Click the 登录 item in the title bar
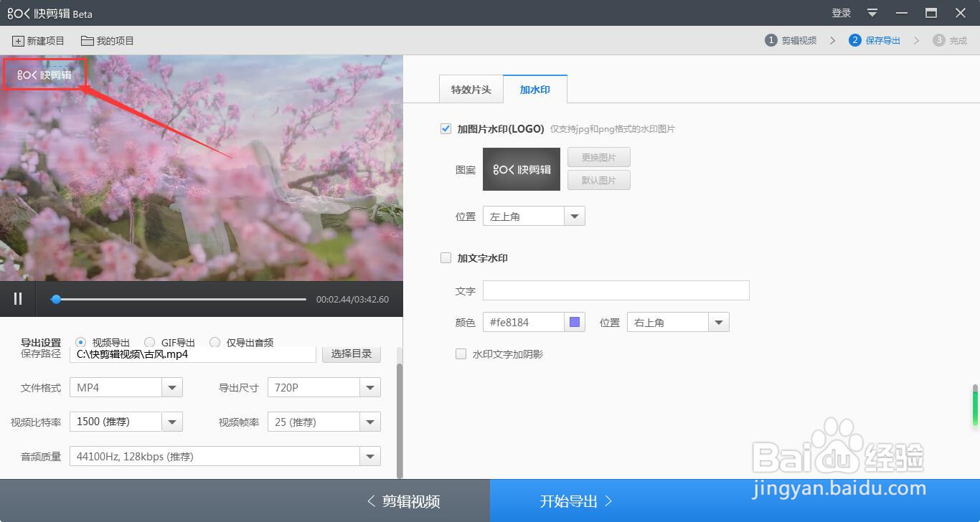 pos(840,12)
